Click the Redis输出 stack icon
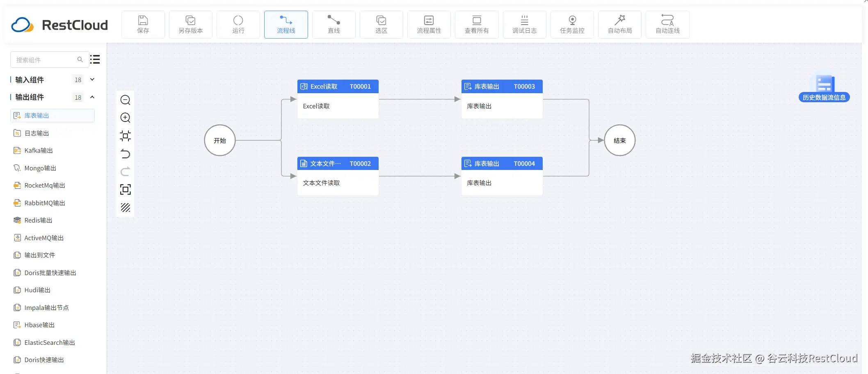Viewport: 868px width, 374px height. (17, 220)
